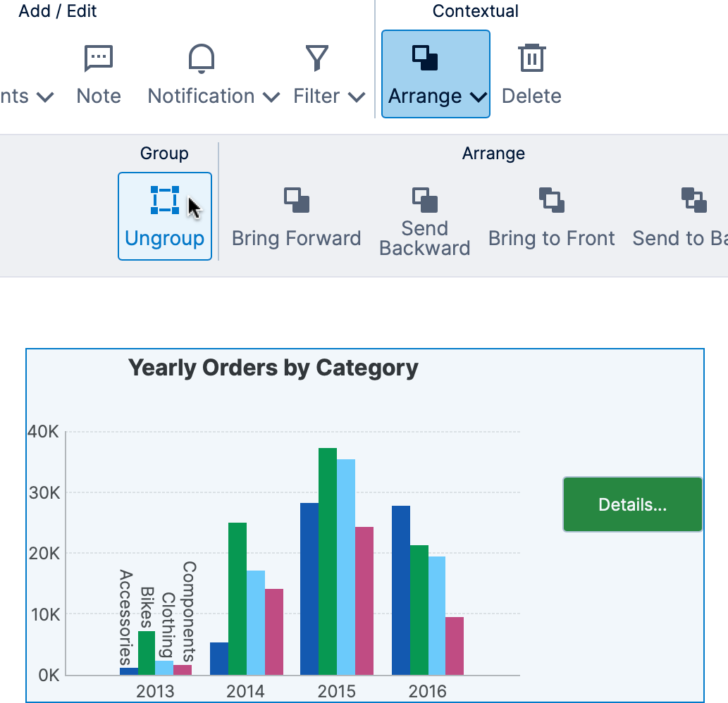
Task: Click the Bring to Front icon
Action: coord(551,200)
